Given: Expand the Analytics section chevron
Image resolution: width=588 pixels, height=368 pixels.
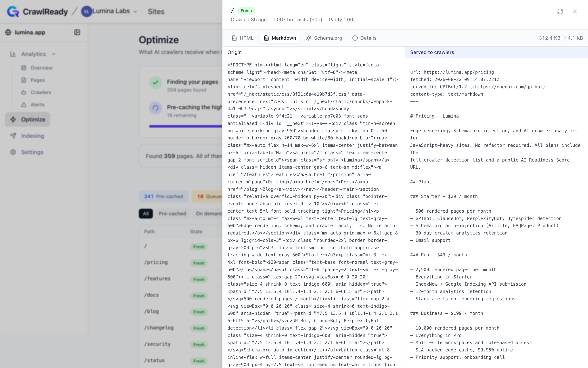Looking at the screenshot, I should point(54,54).
